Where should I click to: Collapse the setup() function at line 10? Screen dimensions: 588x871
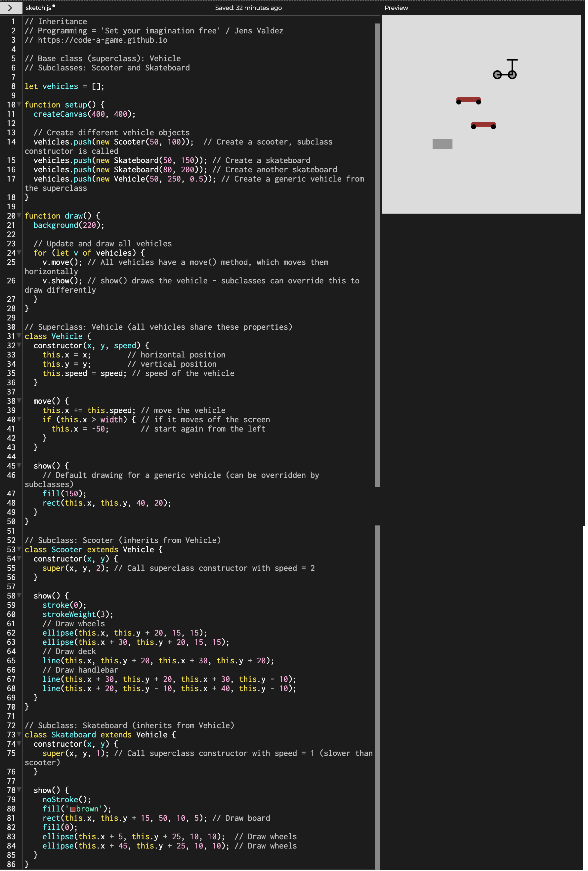(x=19, y=104)
